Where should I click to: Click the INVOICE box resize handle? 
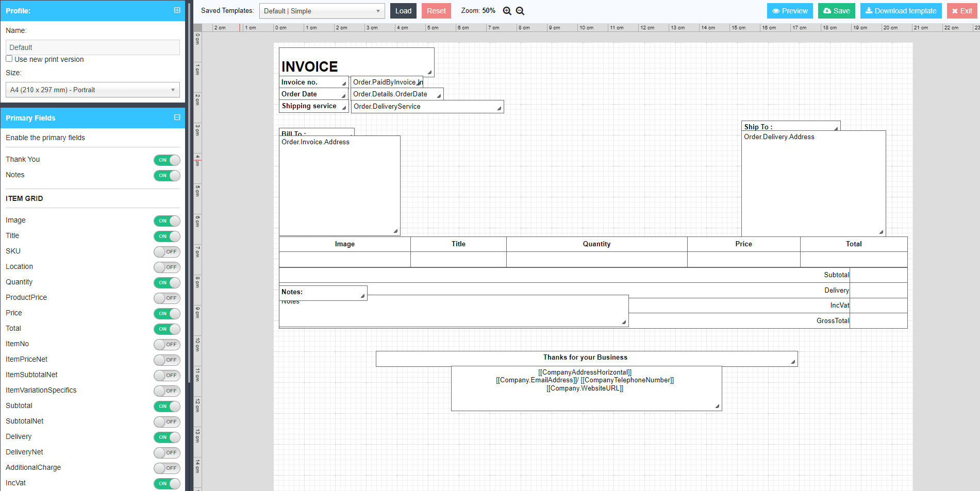point(430,73)
